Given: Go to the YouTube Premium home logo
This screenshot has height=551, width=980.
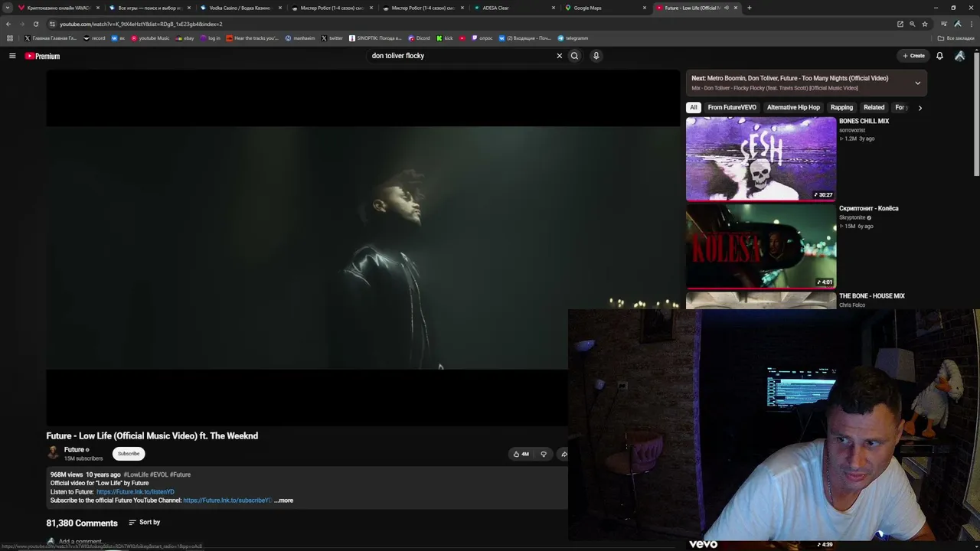Looking at the screenshot, I should [x=42, y=56].
